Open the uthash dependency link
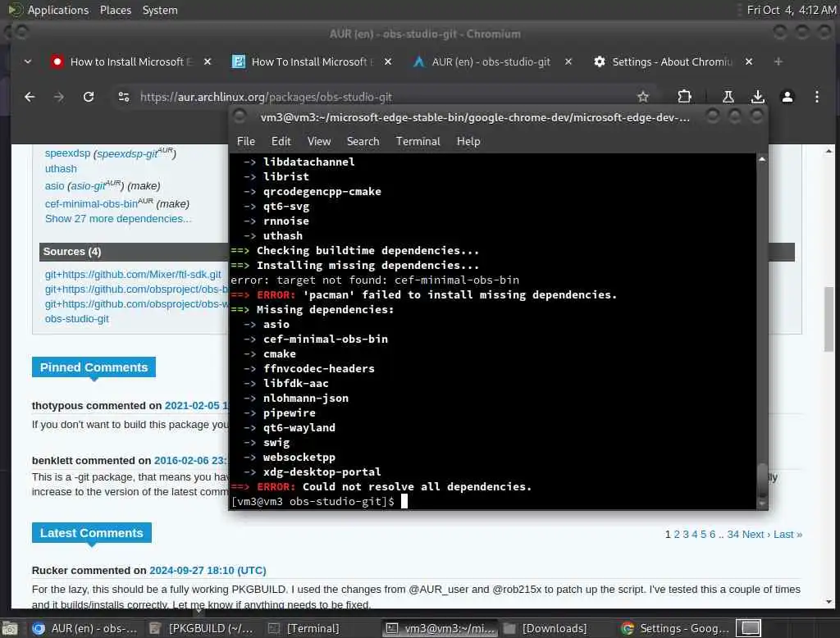840x638 pixels. click(61, 169)
